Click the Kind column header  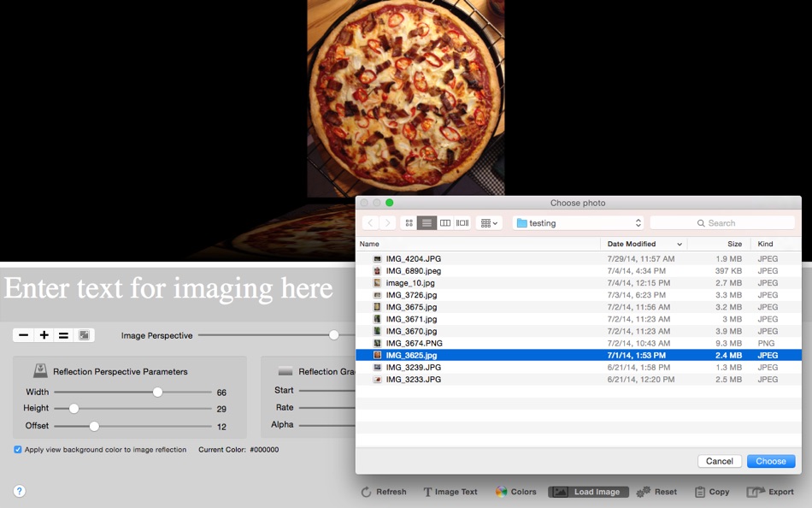pyautogui.click(x=767, y=244)
